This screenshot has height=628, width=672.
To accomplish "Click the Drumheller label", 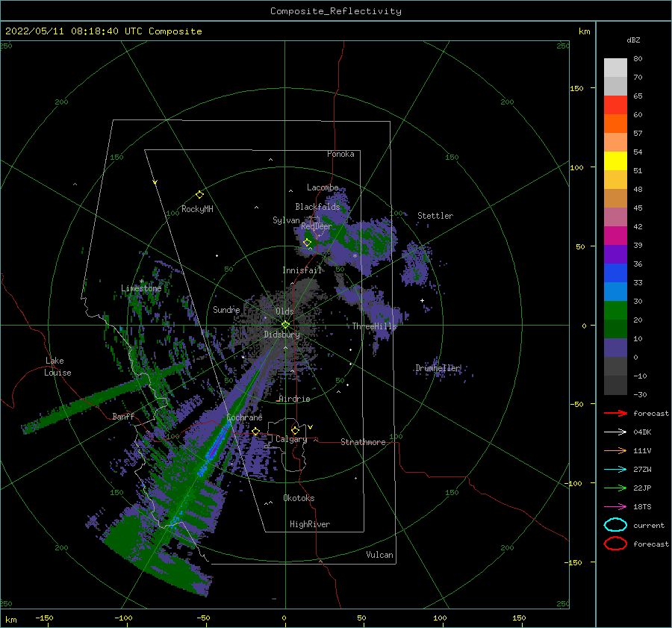I will coord(438,368).
